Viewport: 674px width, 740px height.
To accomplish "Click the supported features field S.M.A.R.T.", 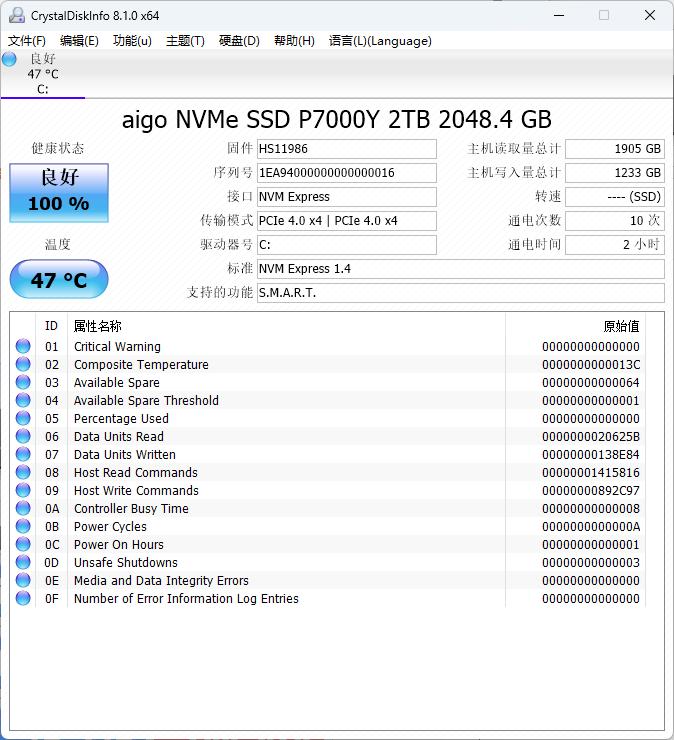I will click(461, 293).
